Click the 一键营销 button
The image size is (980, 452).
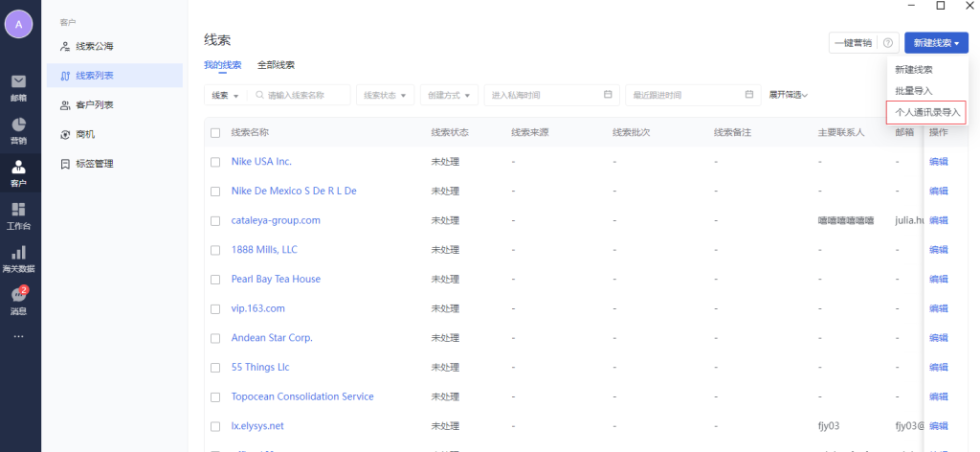click(x=853, y=43)
